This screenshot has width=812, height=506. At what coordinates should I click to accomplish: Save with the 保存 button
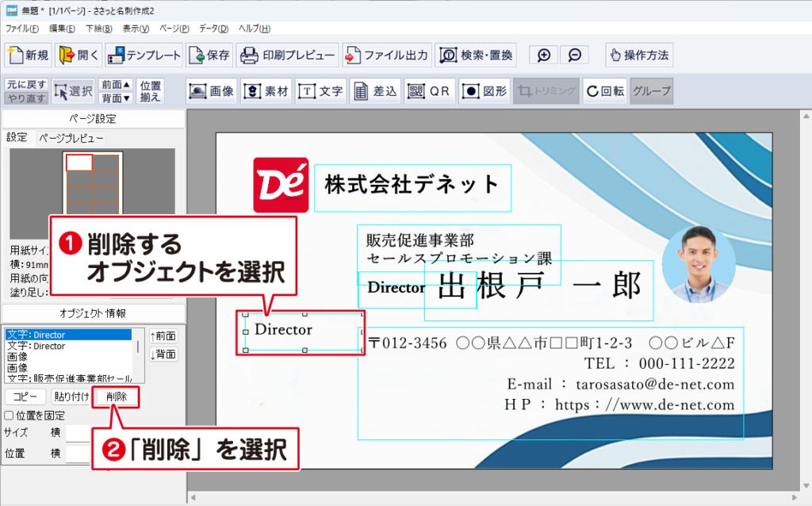209,55
